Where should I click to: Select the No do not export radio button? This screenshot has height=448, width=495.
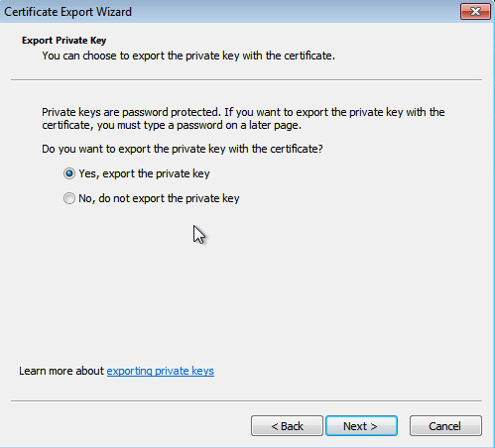coord(69,198)
